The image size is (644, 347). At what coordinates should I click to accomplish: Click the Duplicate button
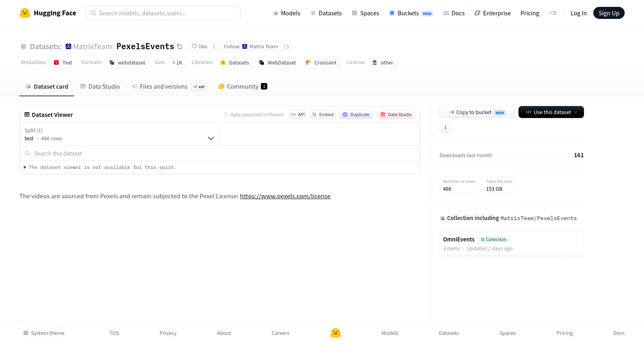coord(356,114)
